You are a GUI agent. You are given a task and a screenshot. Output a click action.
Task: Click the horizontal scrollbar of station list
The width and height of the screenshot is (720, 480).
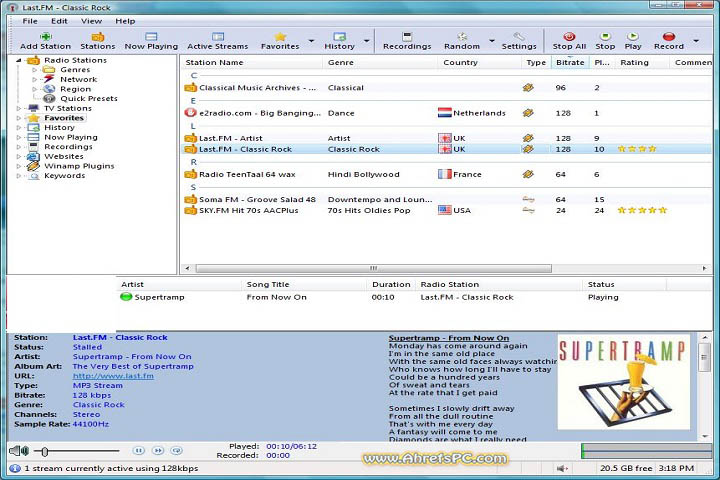click(373, 268)
